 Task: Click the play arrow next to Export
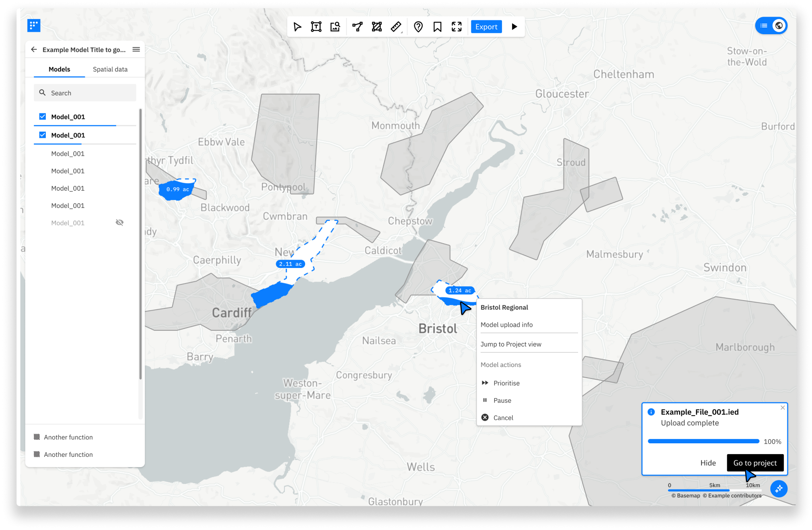514,27
